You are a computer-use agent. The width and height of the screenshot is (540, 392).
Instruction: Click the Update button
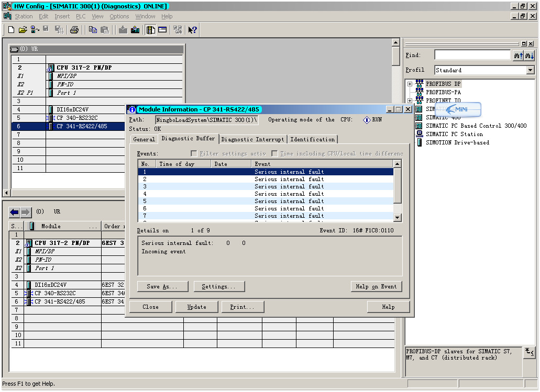pyautogui.click(x=196, y=307)
